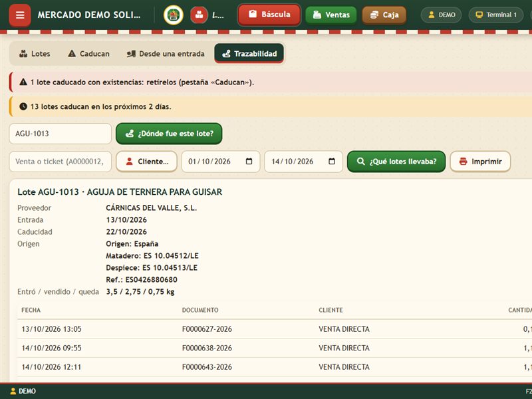Screen dimensions: 532x399
Task: Click the CLIENTE column header
Action: click(x=331, y=310)
